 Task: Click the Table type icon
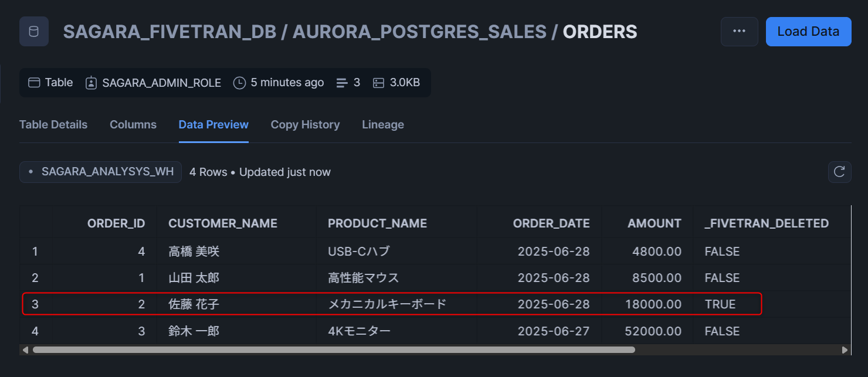pos(34,83)
